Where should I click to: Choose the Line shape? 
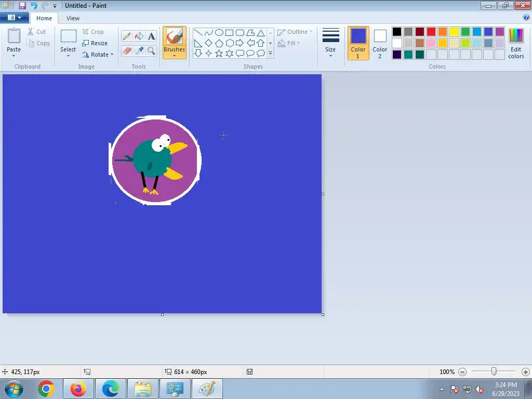(x=198, y=33)
